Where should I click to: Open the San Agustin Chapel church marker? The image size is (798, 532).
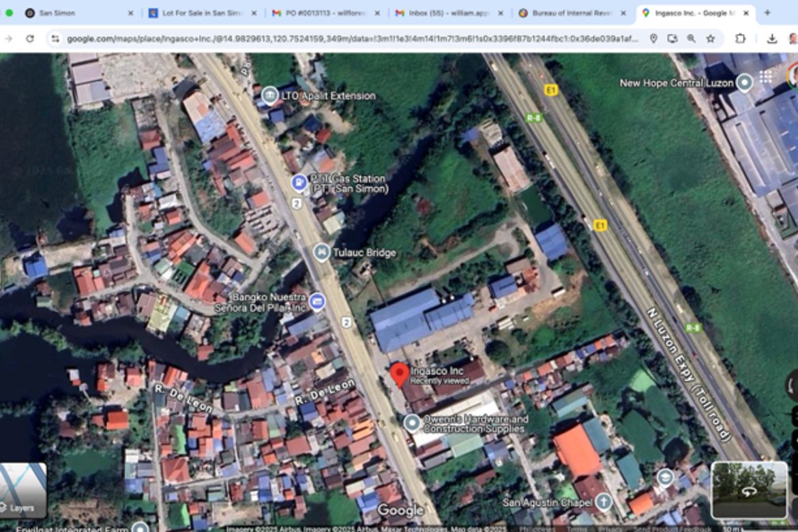tap(604, 502)
